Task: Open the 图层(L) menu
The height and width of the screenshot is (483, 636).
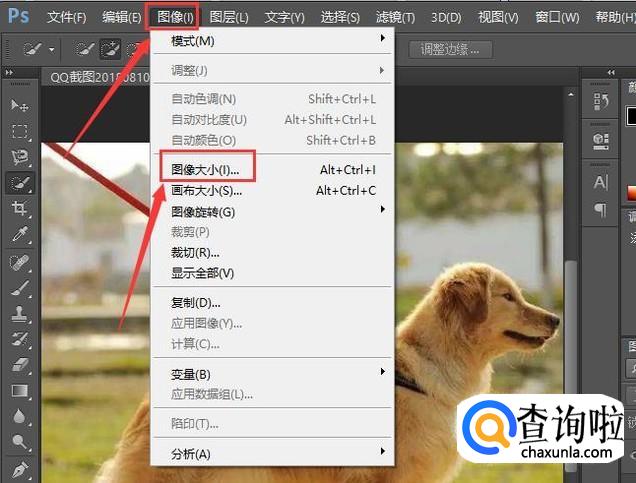Action: point(229,17)
